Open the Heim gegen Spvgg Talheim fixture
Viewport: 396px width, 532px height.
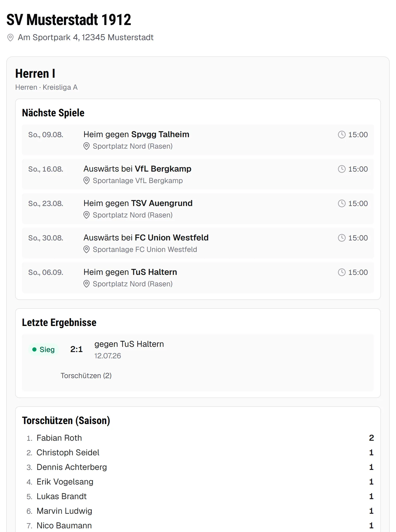[x=198, y=140]
